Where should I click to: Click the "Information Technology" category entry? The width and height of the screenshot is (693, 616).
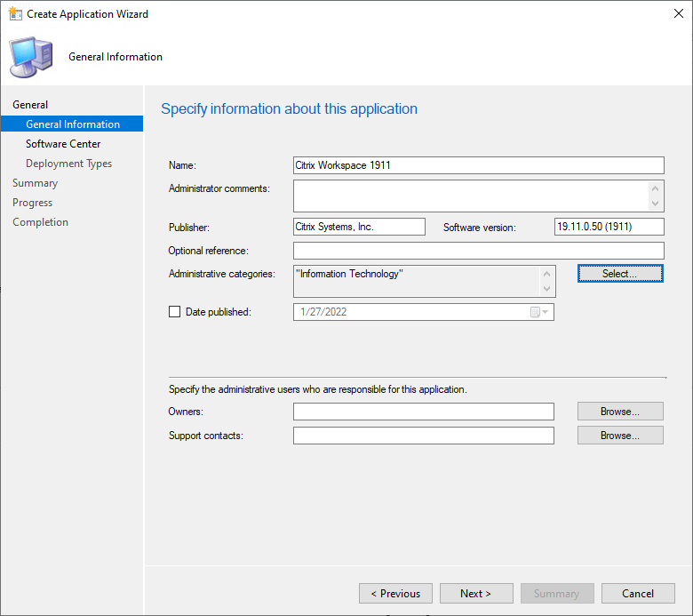349,274
